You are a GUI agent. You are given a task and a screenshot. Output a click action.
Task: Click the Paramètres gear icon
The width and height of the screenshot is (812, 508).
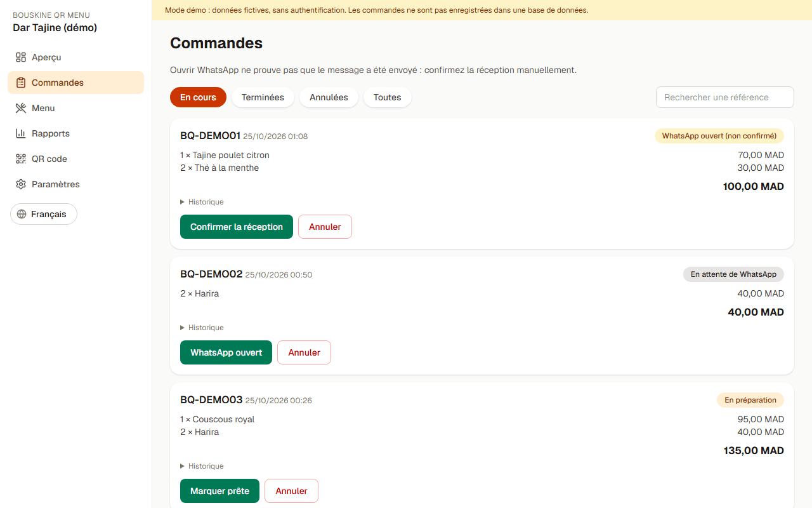point(21,184)
